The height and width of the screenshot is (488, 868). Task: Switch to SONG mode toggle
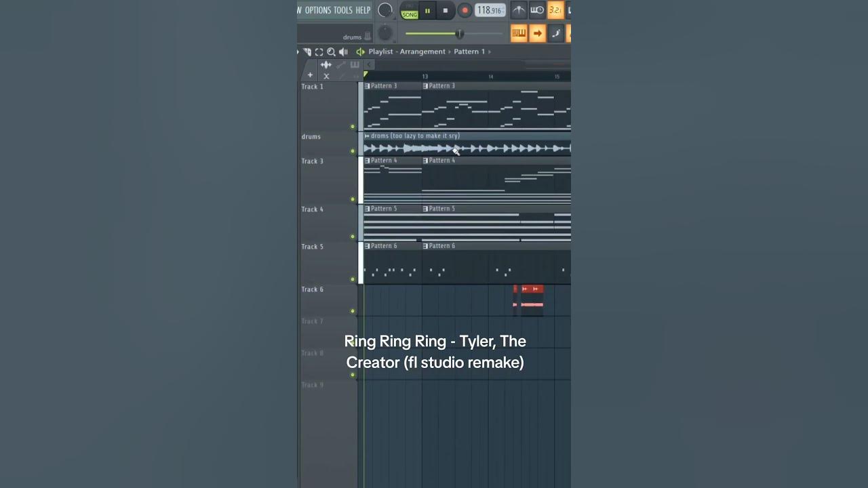pos(410,15)
